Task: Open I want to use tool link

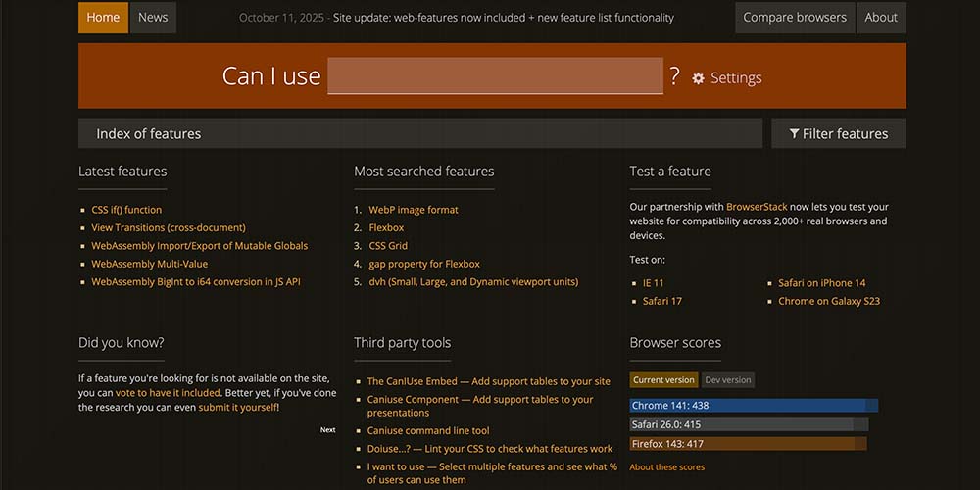Action: pyautogui.click(x=492, y=473)
